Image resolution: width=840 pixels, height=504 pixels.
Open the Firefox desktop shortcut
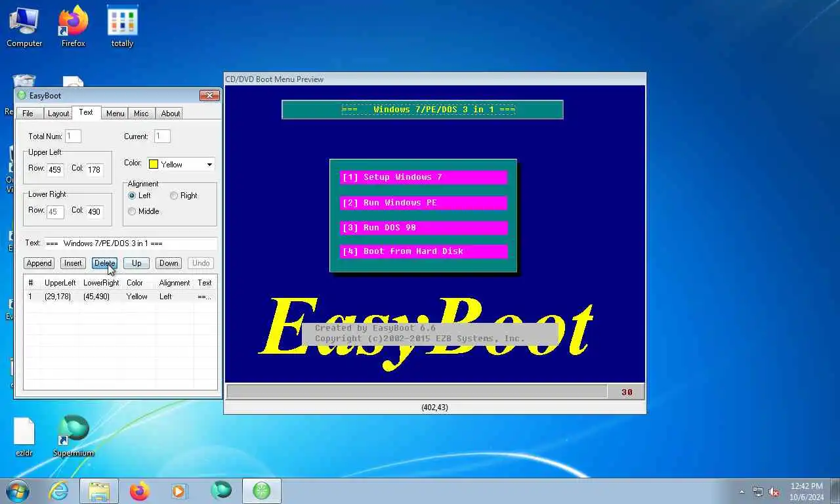(73, 27)
